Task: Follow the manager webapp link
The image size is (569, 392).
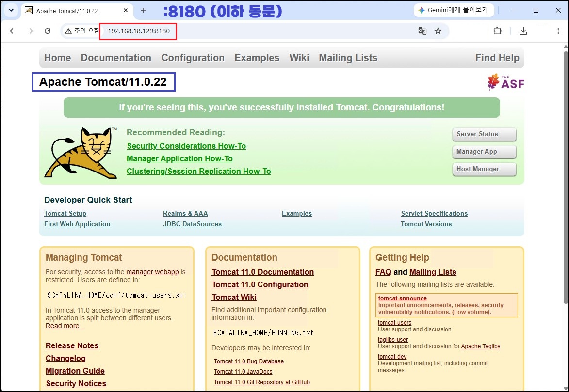Action: tap(152, 272)
